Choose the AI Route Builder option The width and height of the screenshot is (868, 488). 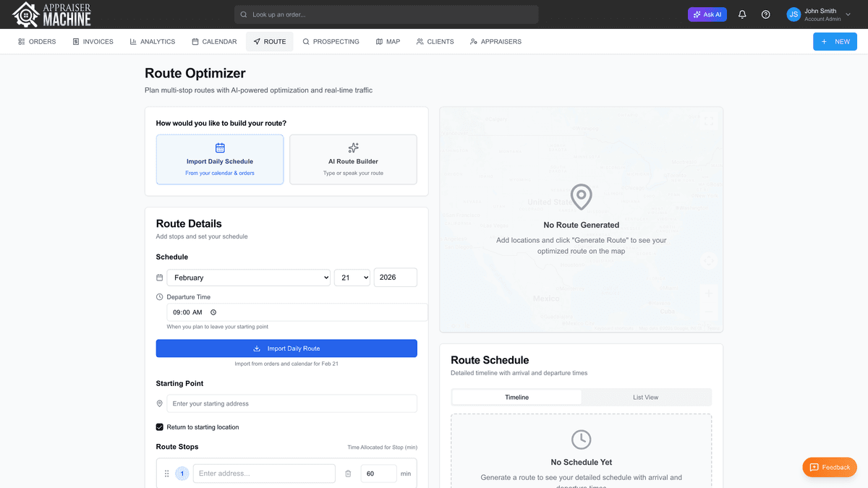click(353, 159)
